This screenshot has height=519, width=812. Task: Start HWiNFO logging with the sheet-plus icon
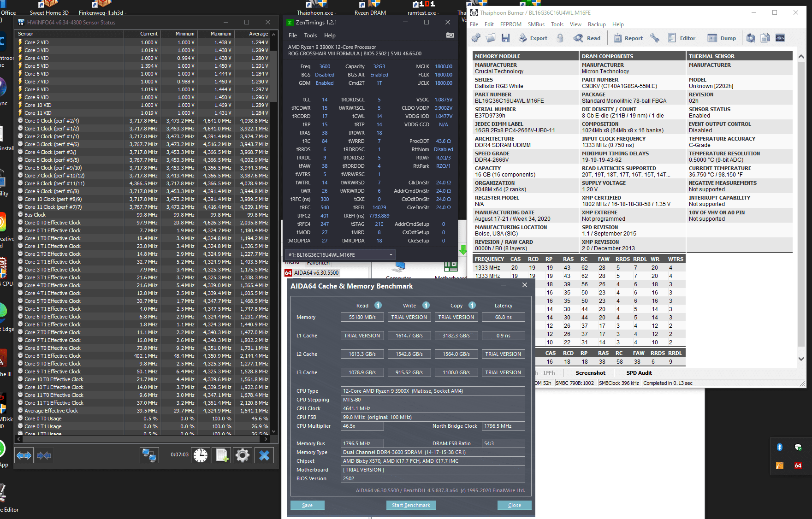coord(221,455)
